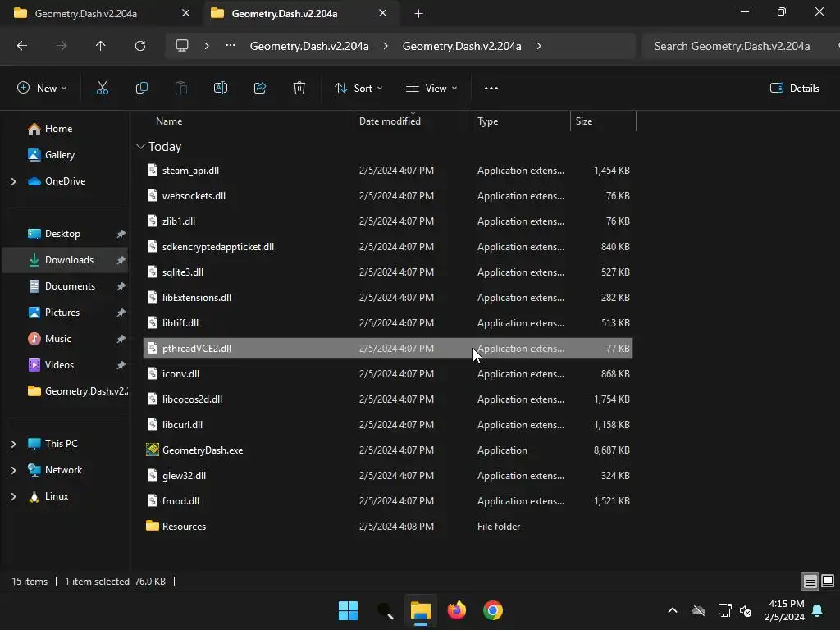
Task: Open Documents in quick access
Action: (x=70, y=286)
